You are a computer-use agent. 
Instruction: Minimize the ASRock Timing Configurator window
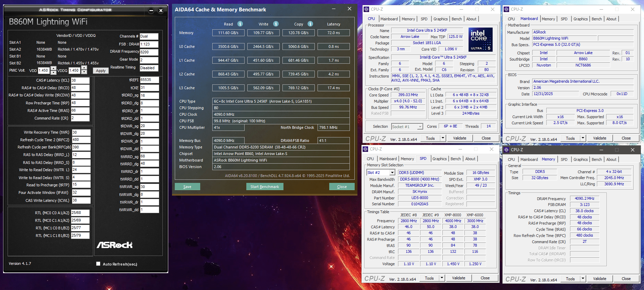(151, 10)
